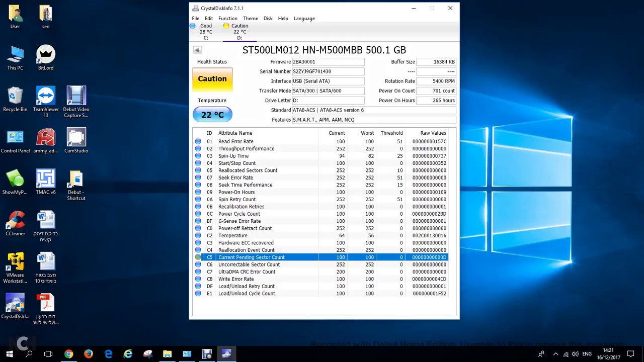Select the Recycle Bin icon
This screenshot has width=644, height=362.
pyautogui.click(x=15, y=99)
